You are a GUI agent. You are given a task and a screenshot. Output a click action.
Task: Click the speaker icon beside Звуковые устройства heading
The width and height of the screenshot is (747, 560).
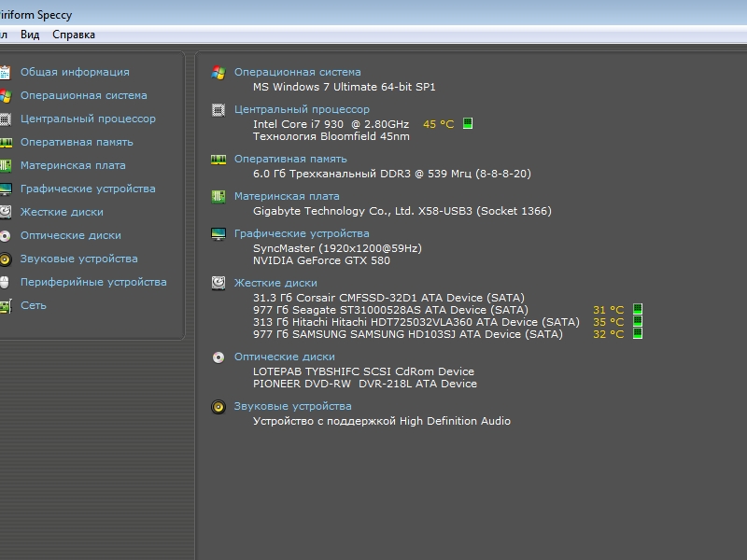click(218, 406)
